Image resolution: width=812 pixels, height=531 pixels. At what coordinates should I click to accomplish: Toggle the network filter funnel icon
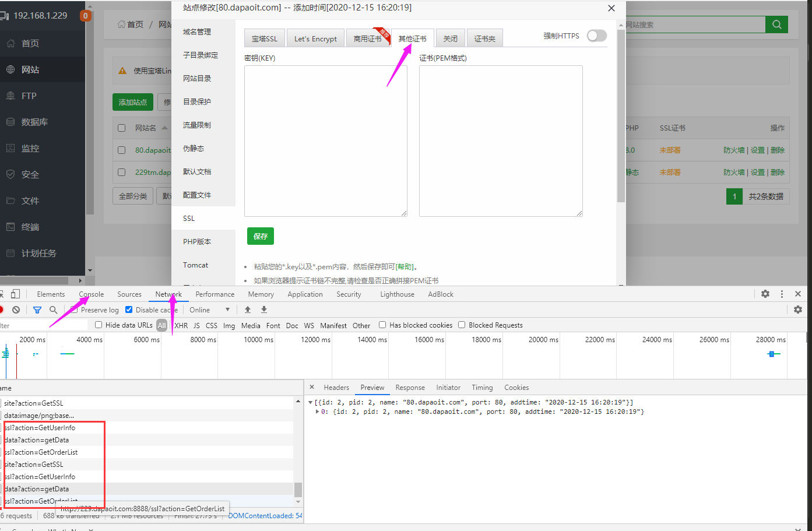click(x=37, y=310)
